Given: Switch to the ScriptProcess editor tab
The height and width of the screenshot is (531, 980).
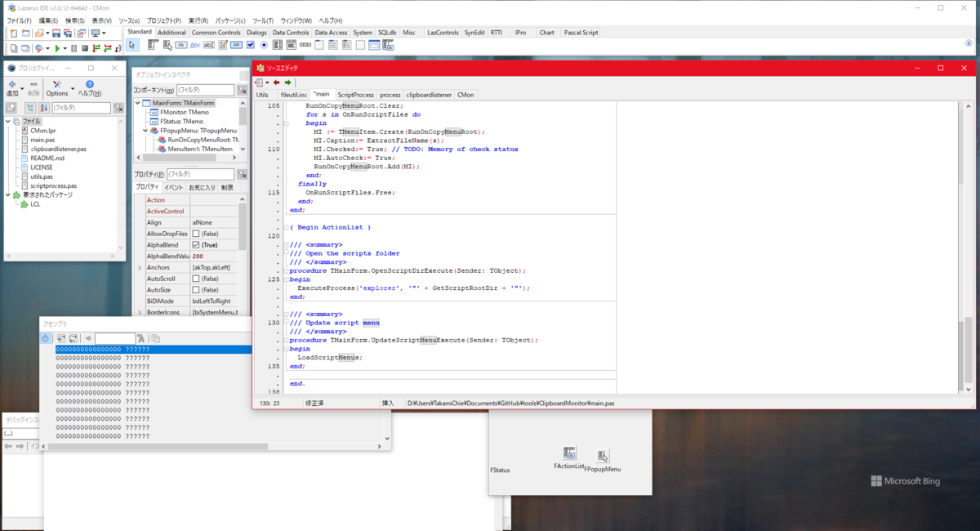Looking at the screenshot, I should click(x=355, y=95).
